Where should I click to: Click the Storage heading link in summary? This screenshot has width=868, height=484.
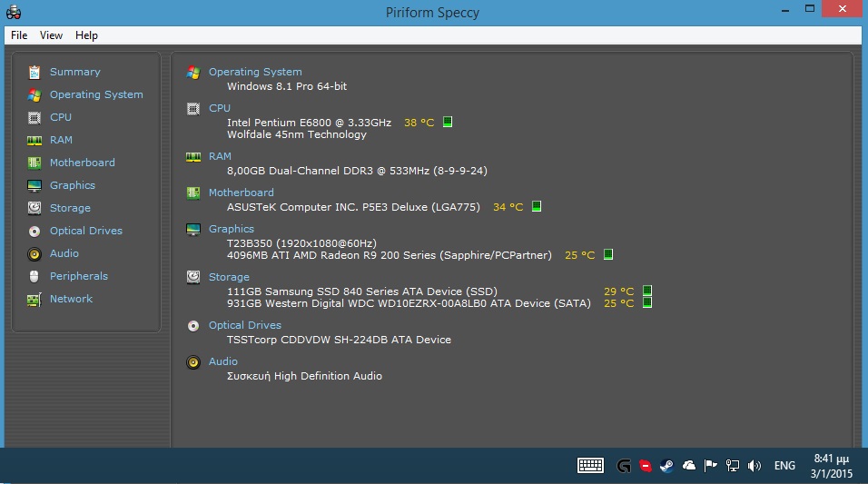229,278
